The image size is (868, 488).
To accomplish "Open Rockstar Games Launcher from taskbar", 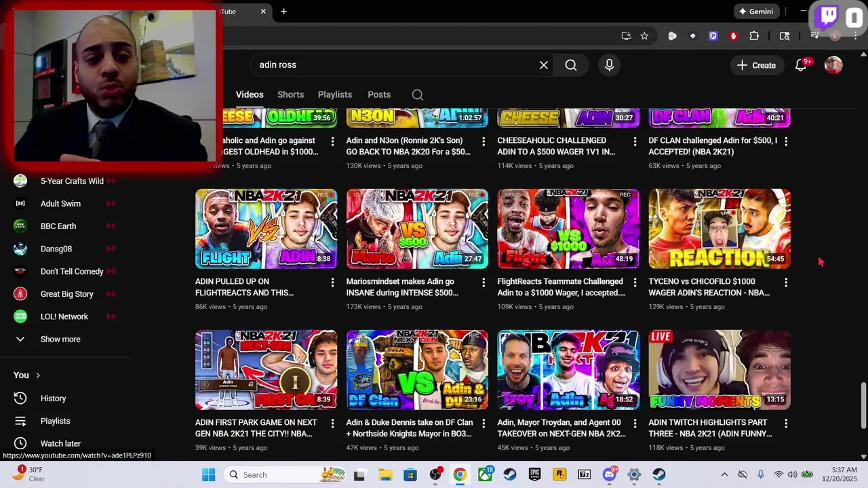I will pos(559,474).
